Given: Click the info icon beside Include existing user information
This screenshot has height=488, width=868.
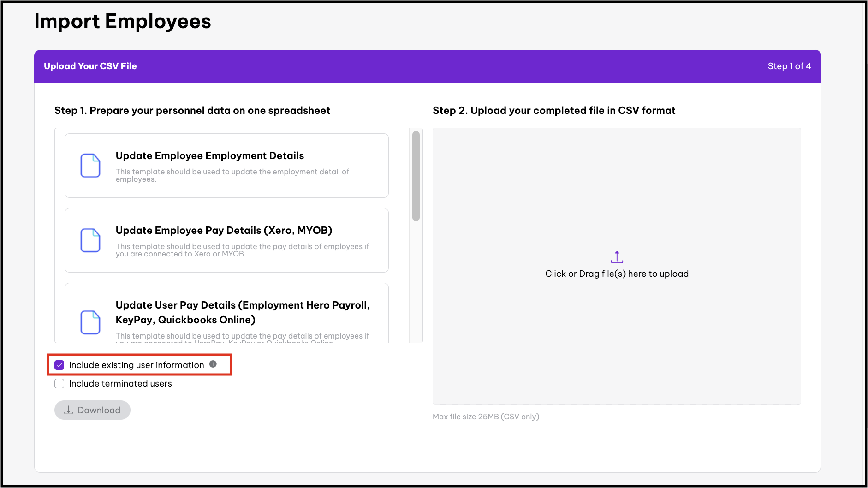Looking at the screenshot, I should coord(213,364).
